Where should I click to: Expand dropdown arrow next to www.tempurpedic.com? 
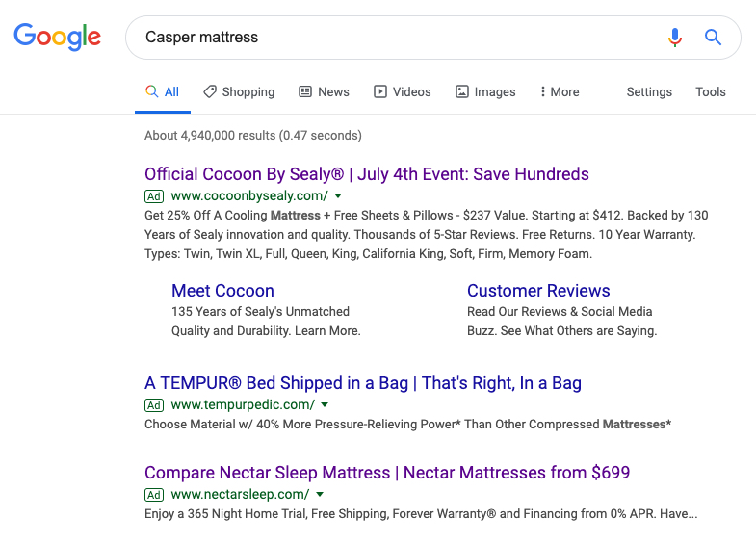tap(325, 404)
